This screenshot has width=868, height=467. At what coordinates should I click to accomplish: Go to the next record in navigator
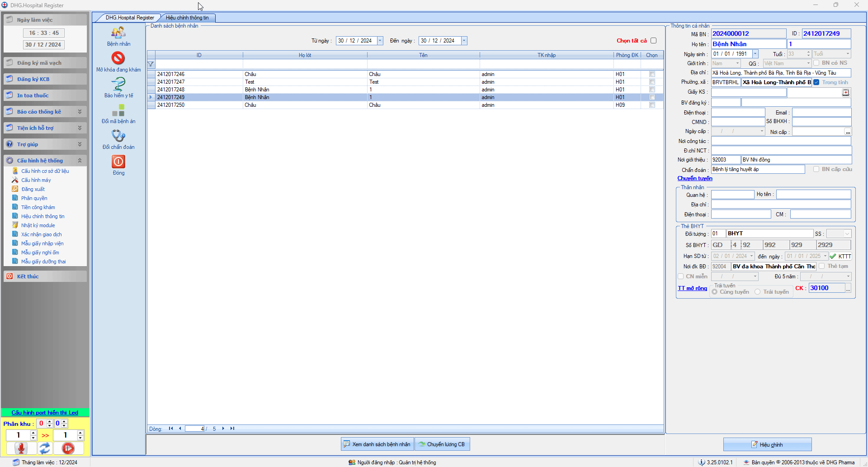click(x=223, y=429)
